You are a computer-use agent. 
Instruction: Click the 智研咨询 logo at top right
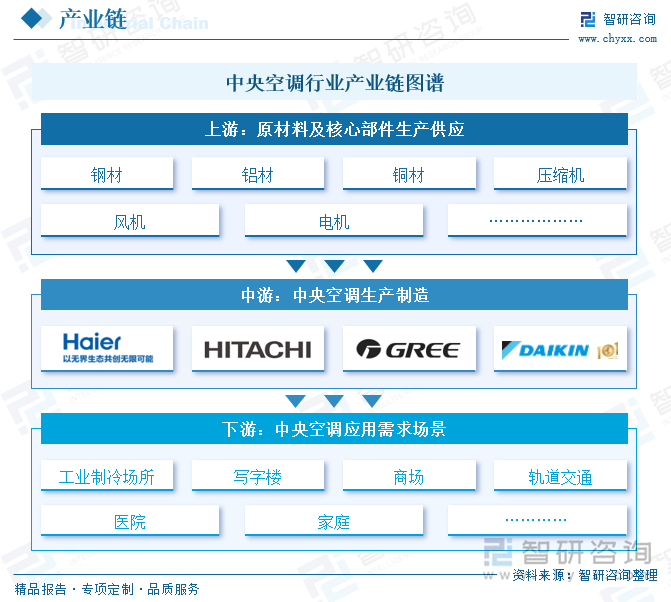point(618,19)
